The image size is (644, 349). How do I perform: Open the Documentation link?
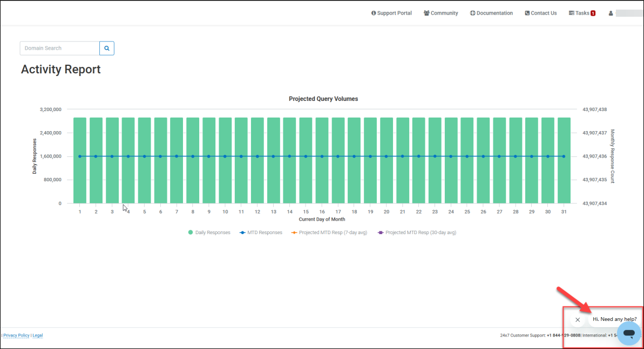coord(491,13)
